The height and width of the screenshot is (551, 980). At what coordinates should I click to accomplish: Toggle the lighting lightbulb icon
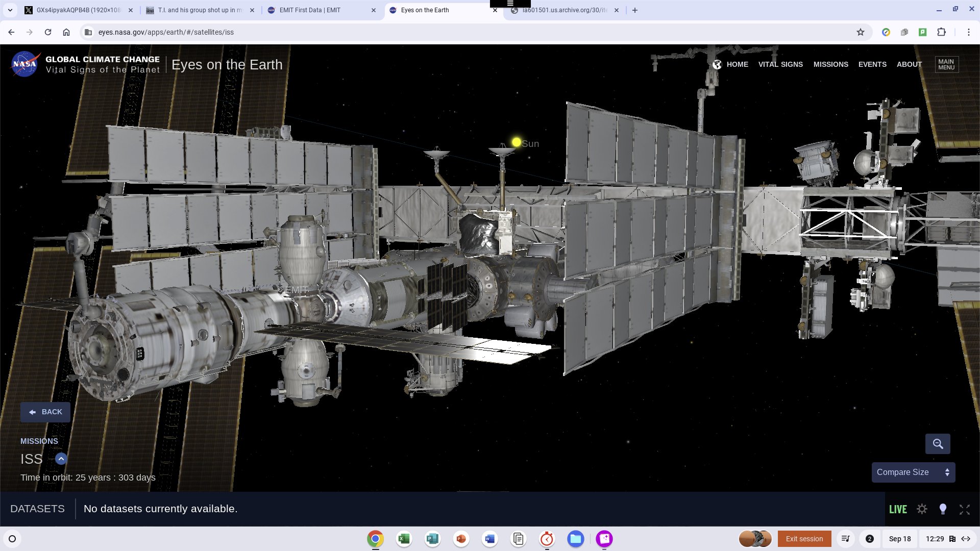(x=943, y=509)
